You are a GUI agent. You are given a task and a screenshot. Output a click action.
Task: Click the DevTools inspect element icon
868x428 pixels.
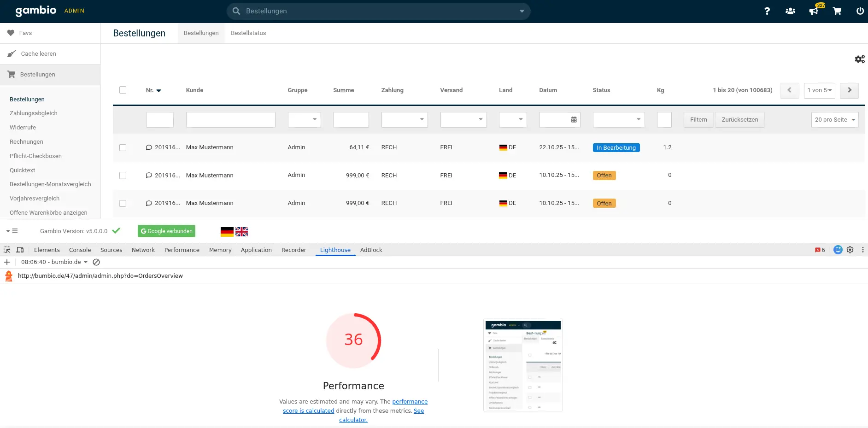click(7, 250)
